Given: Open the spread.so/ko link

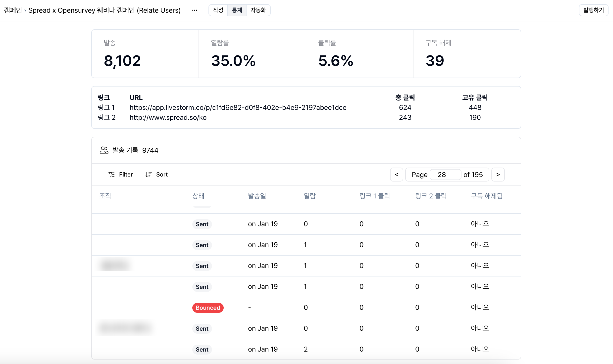Looking at the screenshot, I should [168, 117].
